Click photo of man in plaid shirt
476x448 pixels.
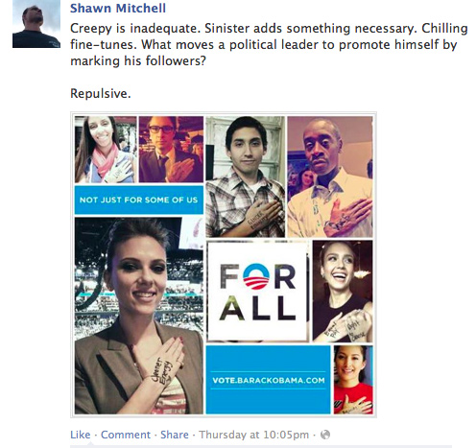245,177
